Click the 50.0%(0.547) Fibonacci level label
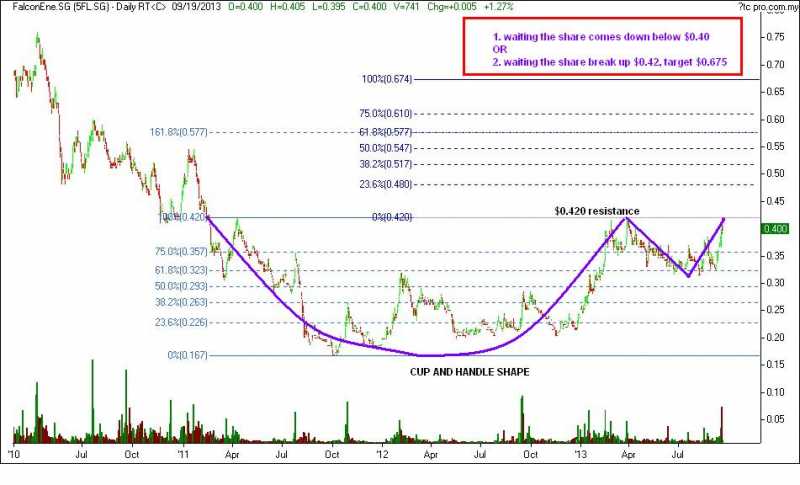 (x=386, y=148)
